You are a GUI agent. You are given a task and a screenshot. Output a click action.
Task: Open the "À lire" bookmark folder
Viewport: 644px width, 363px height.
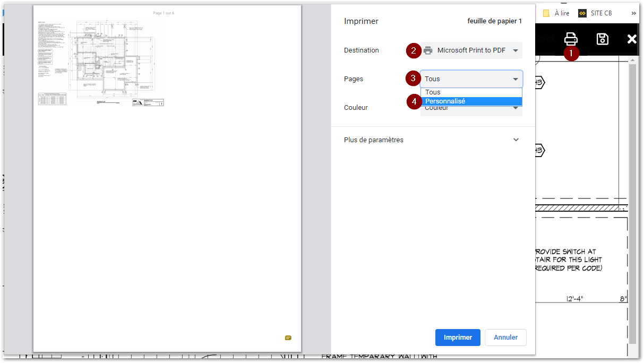pos(556,13)
